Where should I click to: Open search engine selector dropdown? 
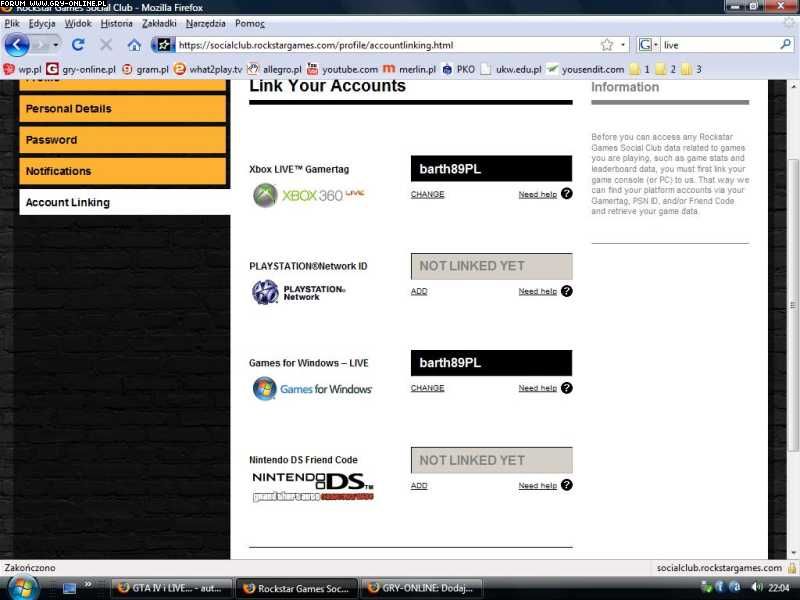tap(648, 45)
